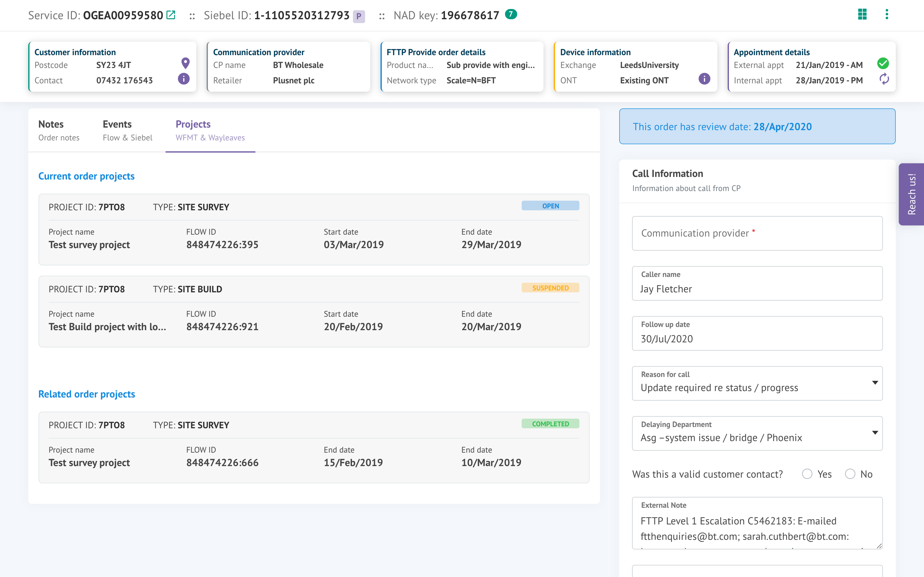Image resolution: width=924 pixels, height=577 pixels.
Task: Select Yes for valid customer contact
Action: pyautogui.click(x=807, y=474)
